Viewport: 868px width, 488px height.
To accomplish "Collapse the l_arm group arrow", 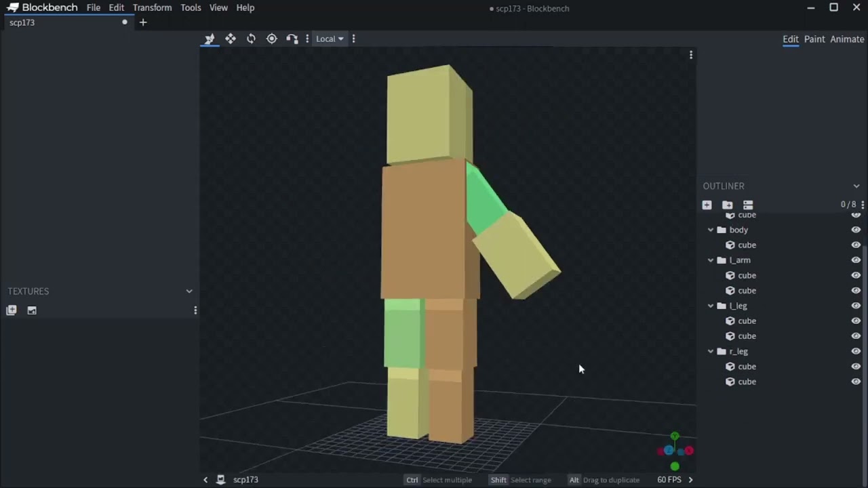I will [x=711, y=260].
